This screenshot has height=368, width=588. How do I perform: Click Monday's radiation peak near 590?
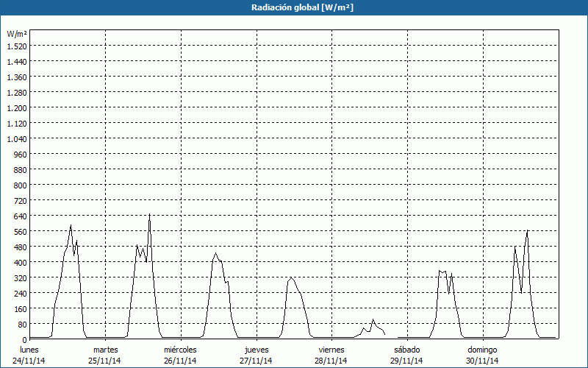point(71,225)
